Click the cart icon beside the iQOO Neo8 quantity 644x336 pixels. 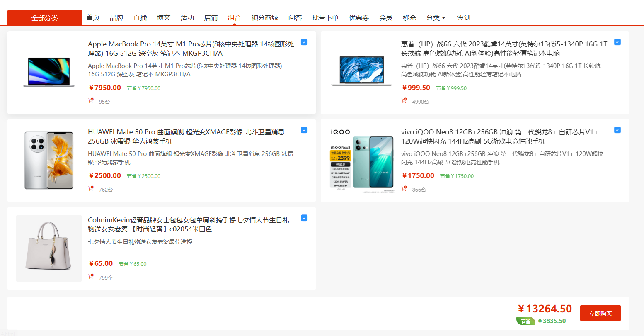(404, 188)
